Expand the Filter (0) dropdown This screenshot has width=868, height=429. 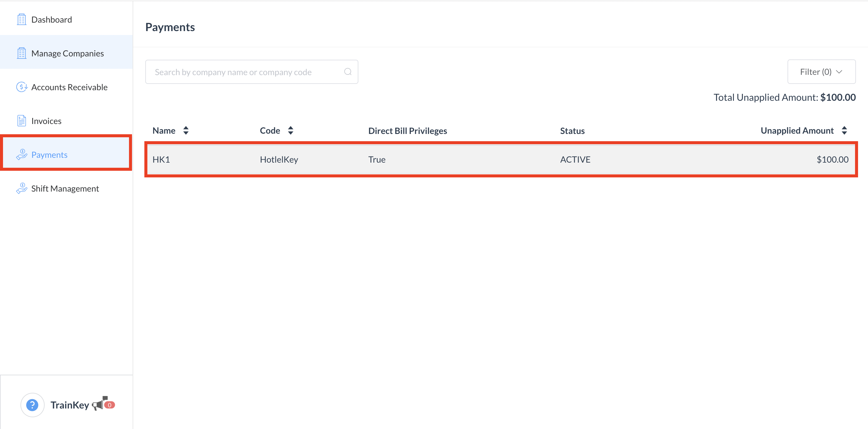tap(821, 72)
